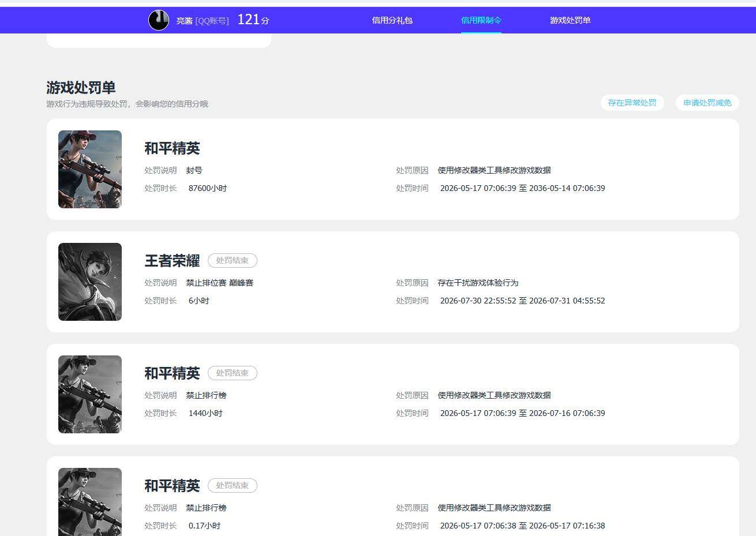Click the date range starting 2026-07-30 22:55:52
This screenshot has width=756, height=536.
[x=522, y=301]
